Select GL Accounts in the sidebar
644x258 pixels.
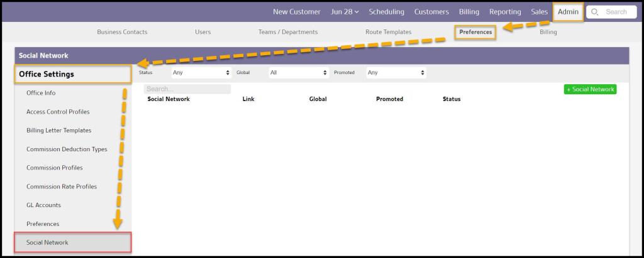[43, 205]
